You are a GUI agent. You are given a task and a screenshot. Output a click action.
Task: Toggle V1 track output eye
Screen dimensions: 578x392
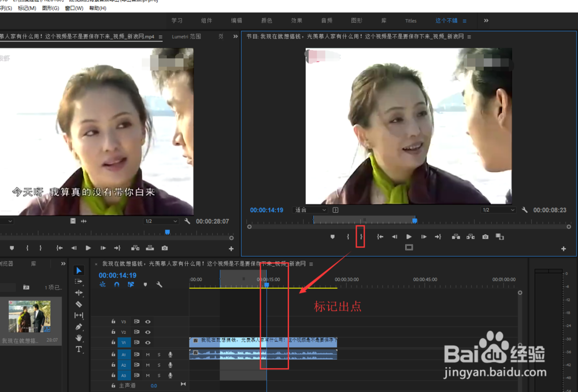coord(148,343)
